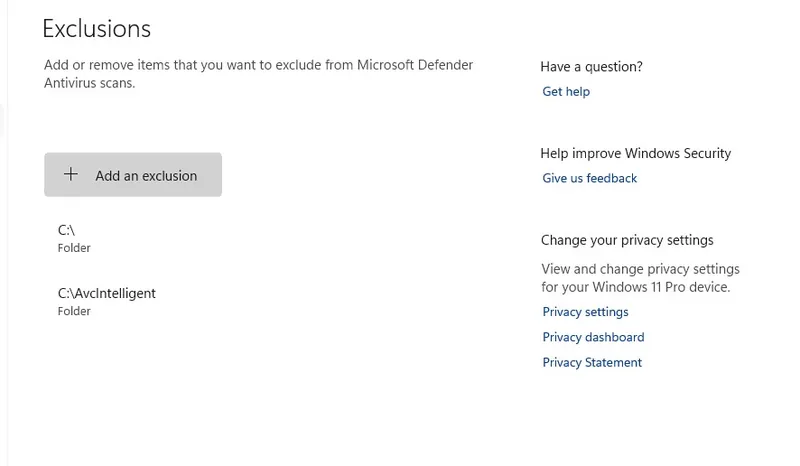Click the left navigation pane edge strip
This screenshot has width=800, height=466.
click(4, 233)
